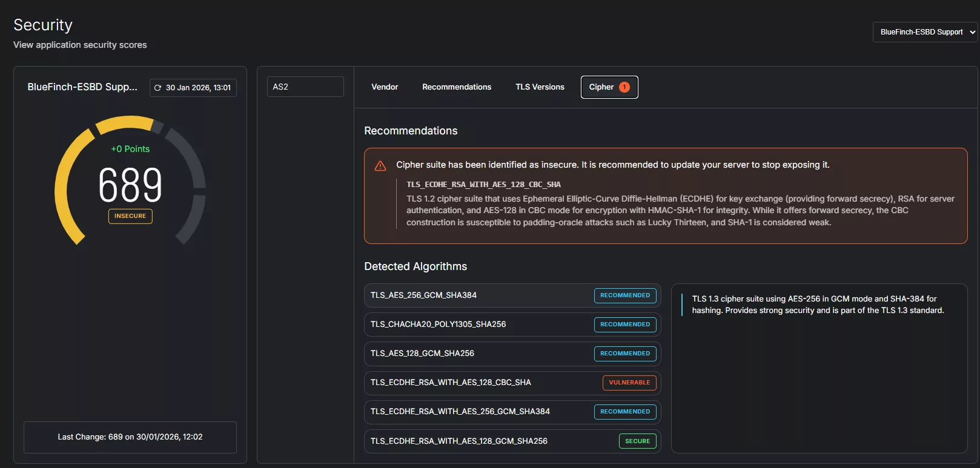Click the BlueFinch-ESBD Supp... card title

coord(82,87)
